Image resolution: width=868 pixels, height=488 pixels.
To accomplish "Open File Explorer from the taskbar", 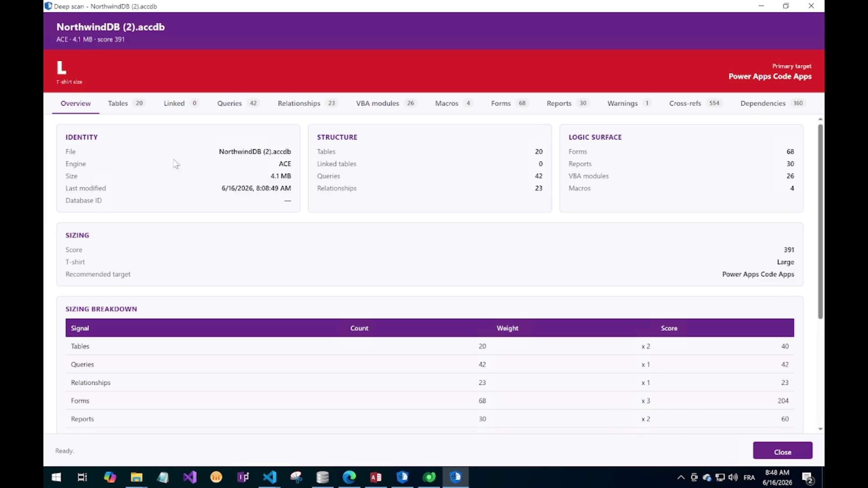I will pyautogui.click(x=137, y=477).
